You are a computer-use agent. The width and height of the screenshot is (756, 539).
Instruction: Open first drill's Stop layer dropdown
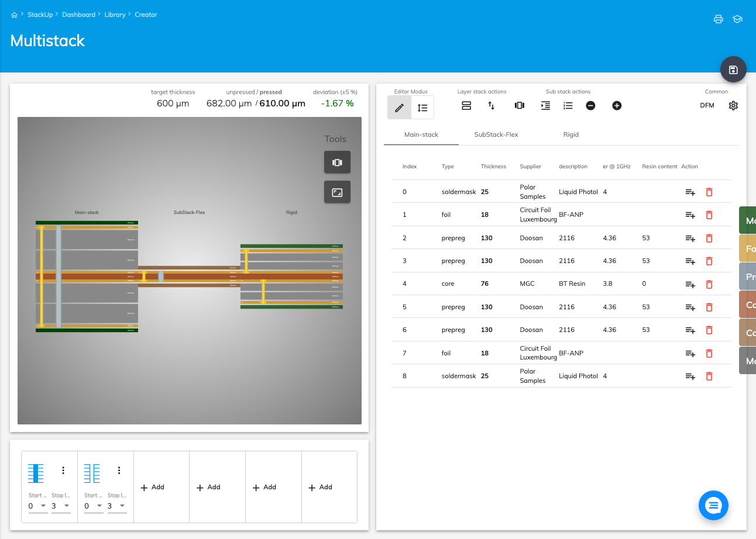[x=61, y=506]
